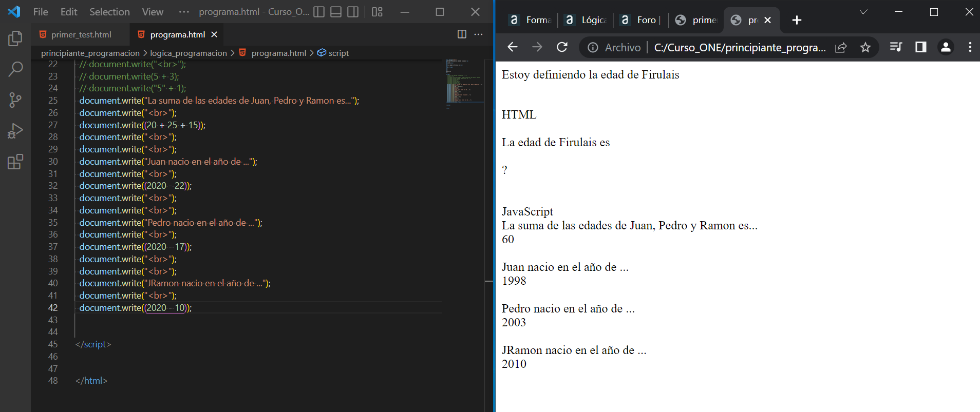Open the Run and Debug view
980x412 pixels.
click(15, 131)
